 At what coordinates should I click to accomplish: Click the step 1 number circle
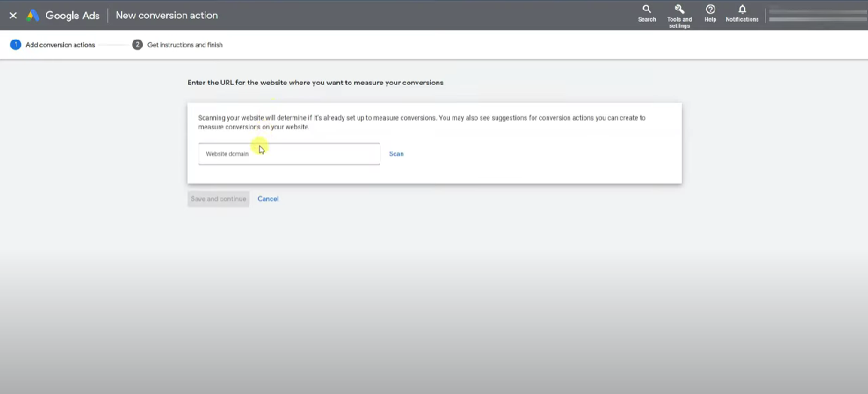click(x=15, y=45)
